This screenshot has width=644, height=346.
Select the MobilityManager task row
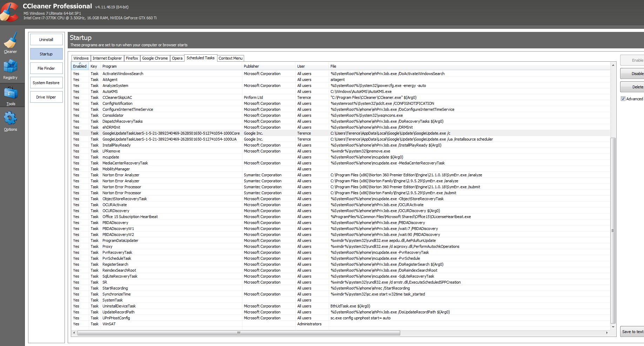341,169
